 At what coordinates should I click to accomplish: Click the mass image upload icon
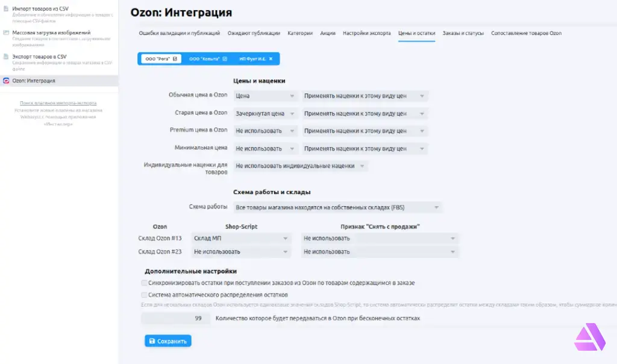click(x=6, y=33)
